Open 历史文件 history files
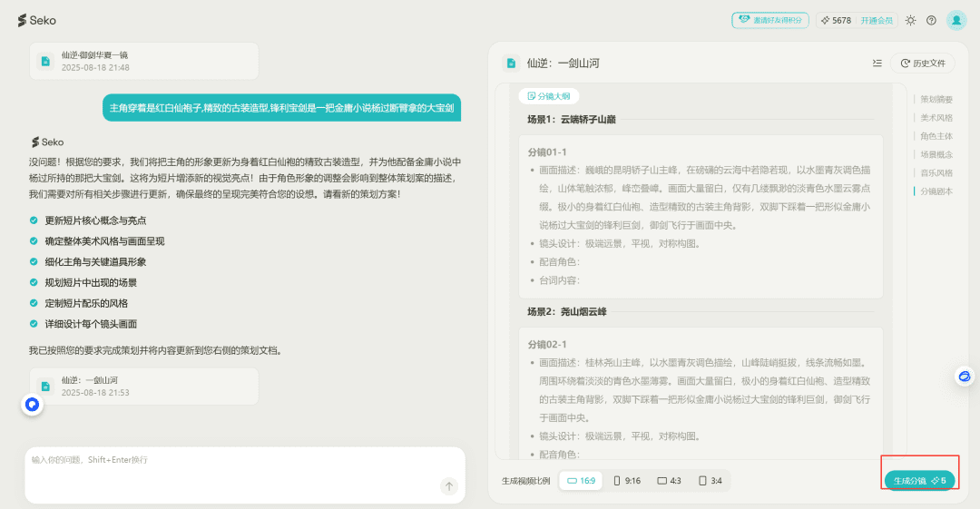This screenshot has height=509, width=980. 923,63
